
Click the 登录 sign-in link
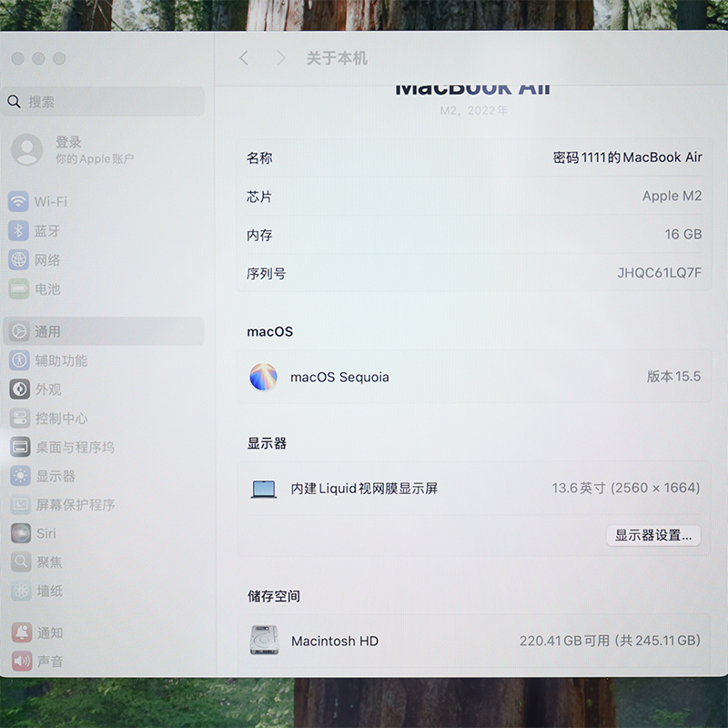(68, 142)
